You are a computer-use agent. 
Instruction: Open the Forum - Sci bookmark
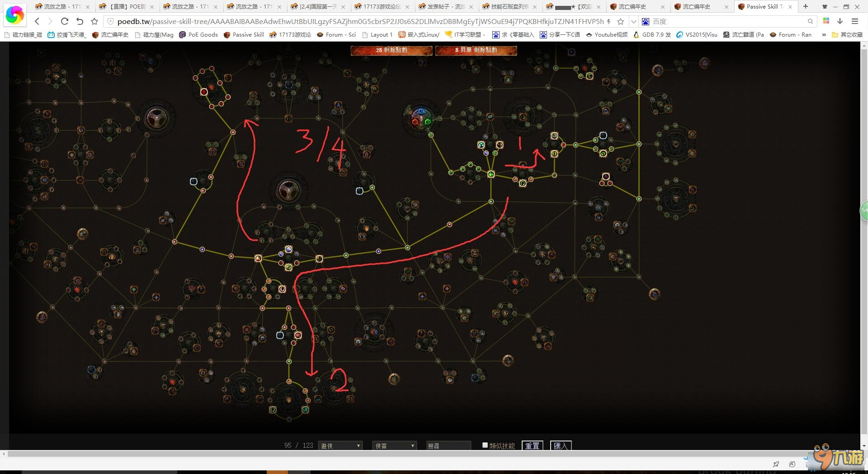coord(336,34)
